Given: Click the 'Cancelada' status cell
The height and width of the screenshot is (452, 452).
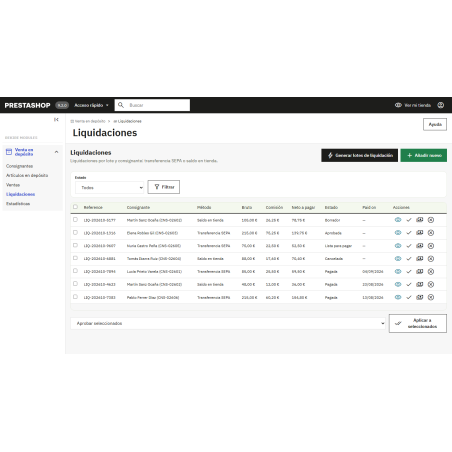Looking at the screenshot, I should pyautogui.click(x=334, y=259).
